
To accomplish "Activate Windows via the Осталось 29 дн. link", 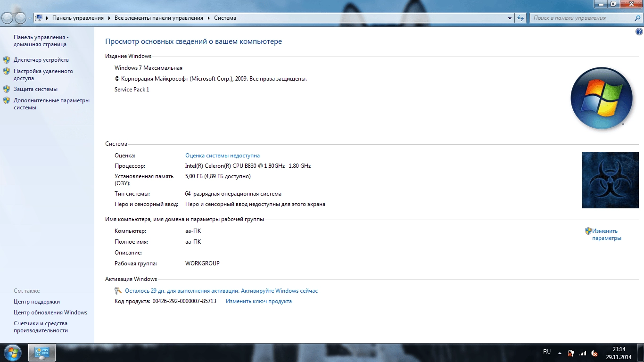I will pos(221,291).
